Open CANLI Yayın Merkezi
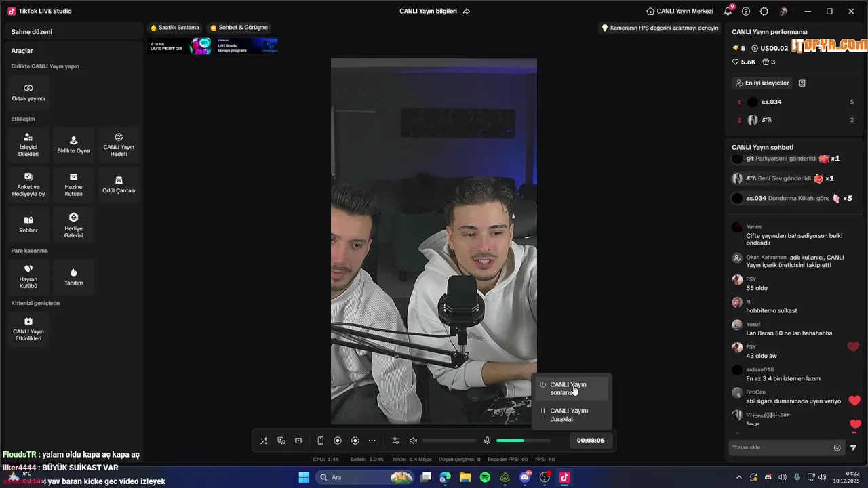The width and height of the screenshot is (868, 488). 679,11
